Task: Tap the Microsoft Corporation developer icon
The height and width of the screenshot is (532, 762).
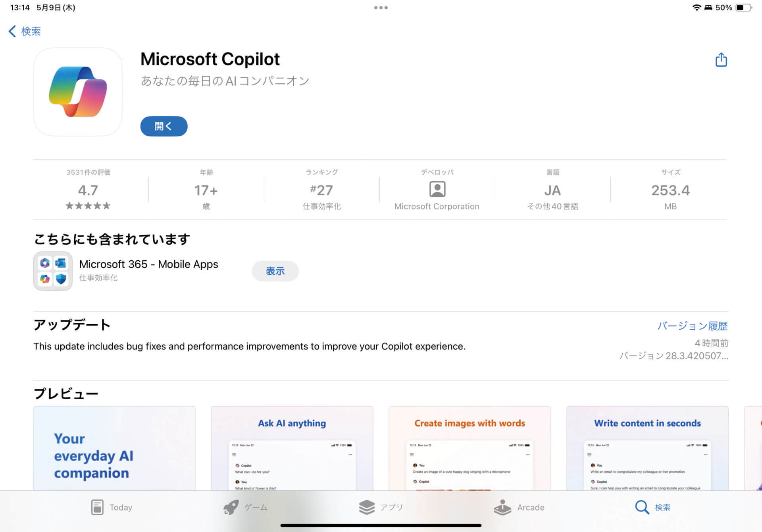Action: click(437, 190)
